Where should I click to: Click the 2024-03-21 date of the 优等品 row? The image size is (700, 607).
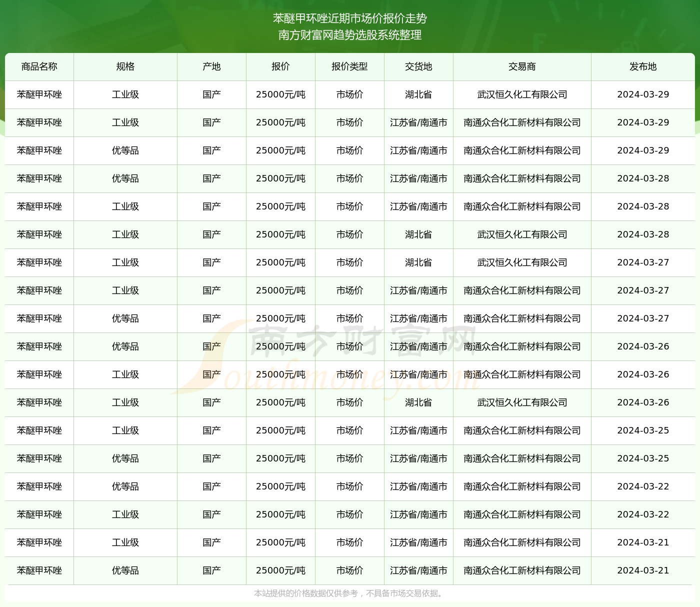pos(643,570)
